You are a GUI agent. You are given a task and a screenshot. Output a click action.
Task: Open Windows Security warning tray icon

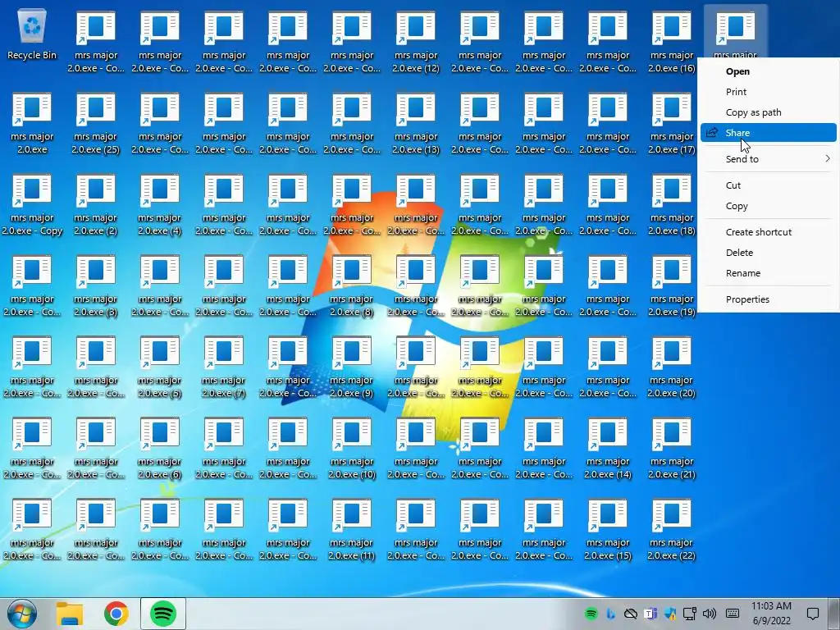tap(670, 614)
